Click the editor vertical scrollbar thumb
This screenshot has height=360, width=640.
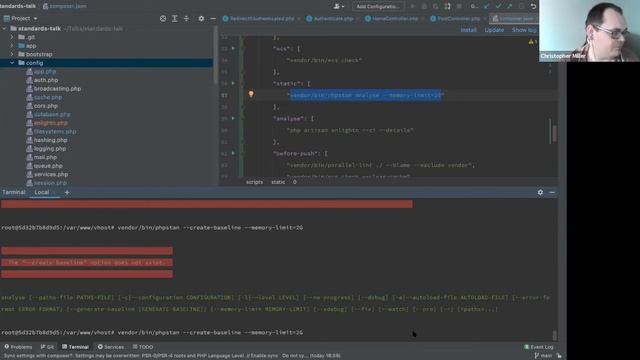point(554,133)
